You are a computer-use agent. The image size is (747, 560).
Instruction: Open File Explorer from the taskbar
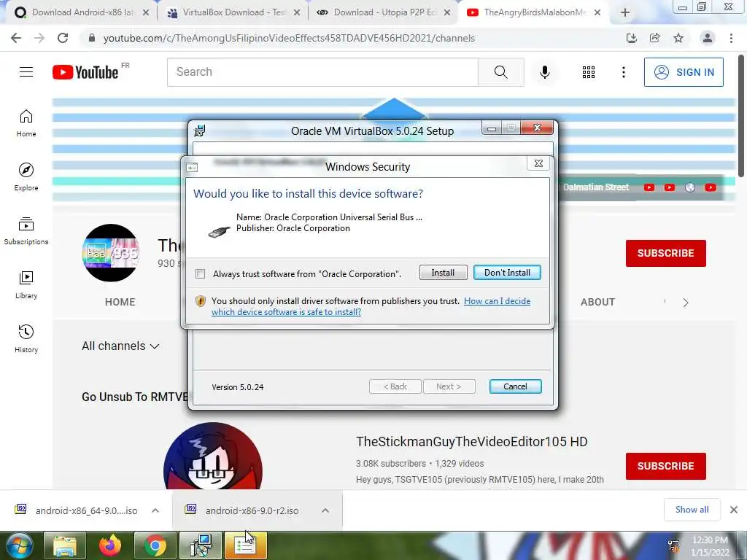click(65, 545)
